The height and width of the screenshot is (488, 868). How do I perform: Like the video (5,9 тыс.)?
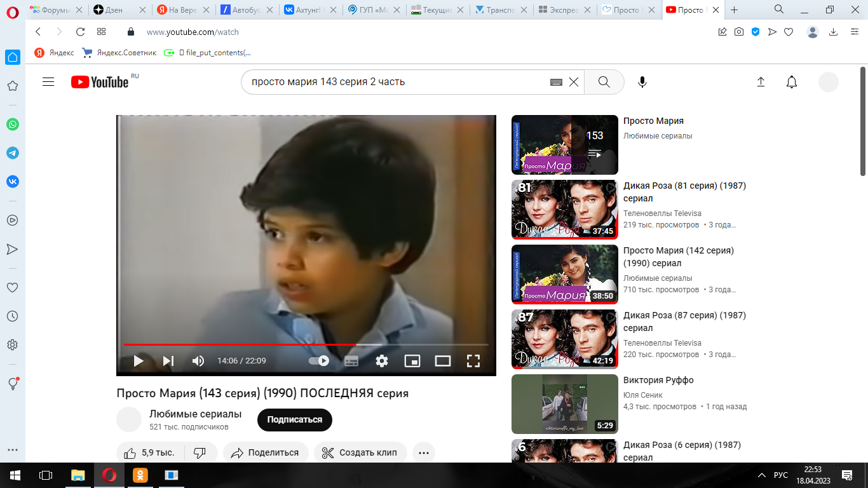pos(150,452)
